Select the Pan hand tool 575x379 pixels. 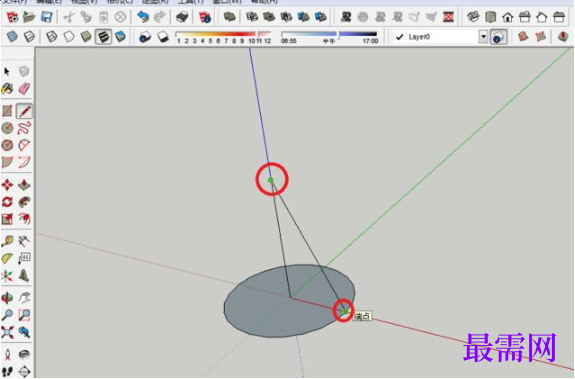pos(24,298)
